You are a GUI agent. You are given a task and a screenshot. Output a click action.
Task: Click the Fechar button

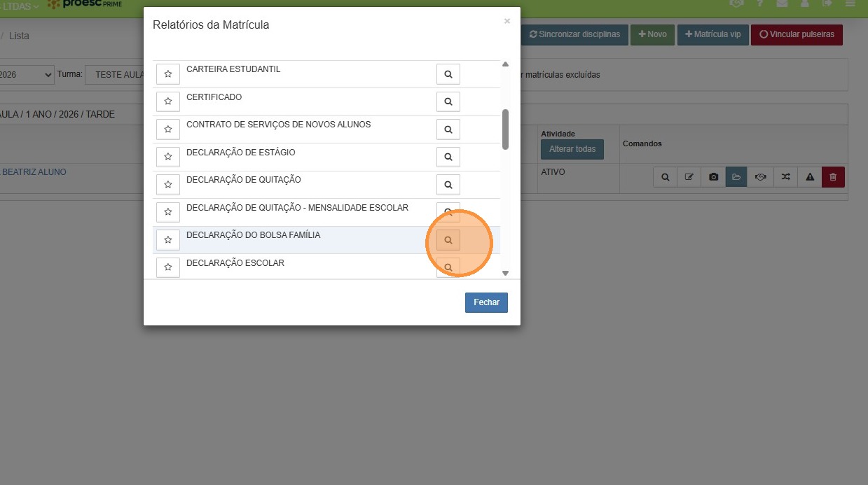(486, 302)
